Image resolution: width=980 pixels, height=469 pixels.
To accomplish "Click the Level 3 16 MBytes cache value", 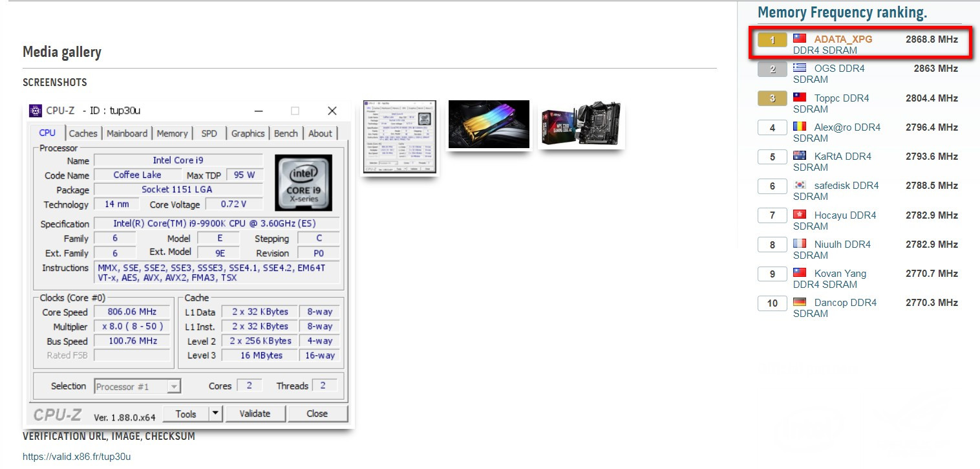I will 261,355.
